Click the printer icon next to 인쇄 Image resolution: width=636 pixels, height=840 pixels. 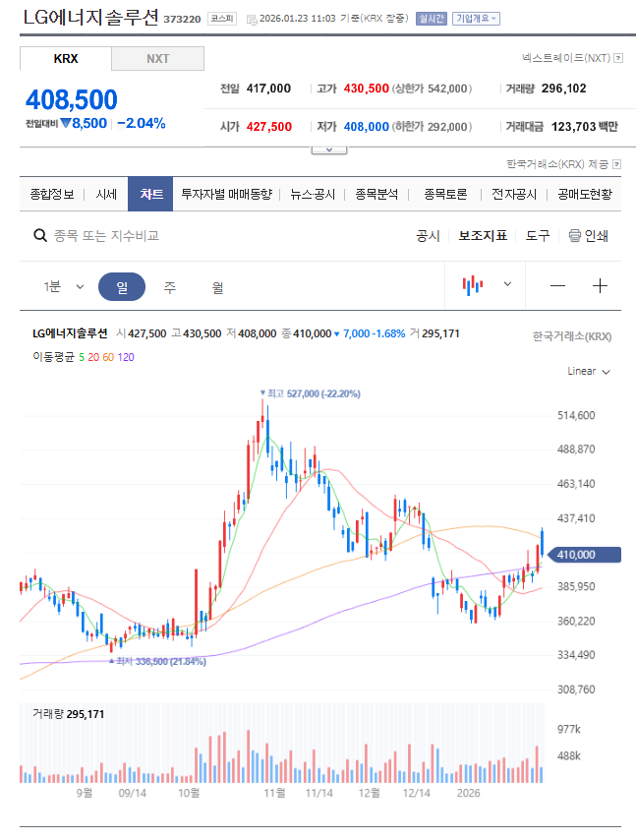(575, 236)
